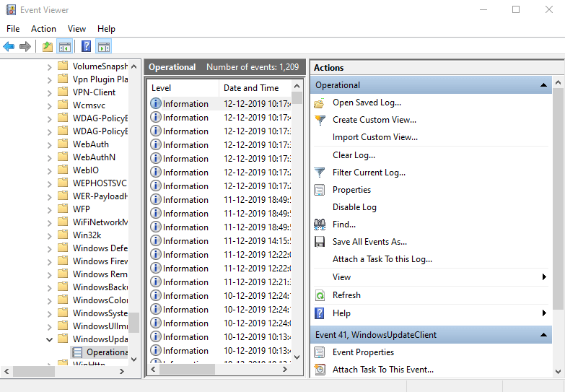Expand the WEPHOSTSVC tree node
This screenshot has width=565, height=392.
point(50,183)
